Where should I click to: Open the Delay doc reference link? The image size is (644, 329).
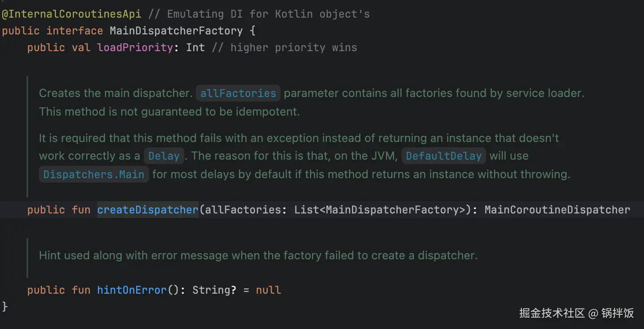pos(164,156)
